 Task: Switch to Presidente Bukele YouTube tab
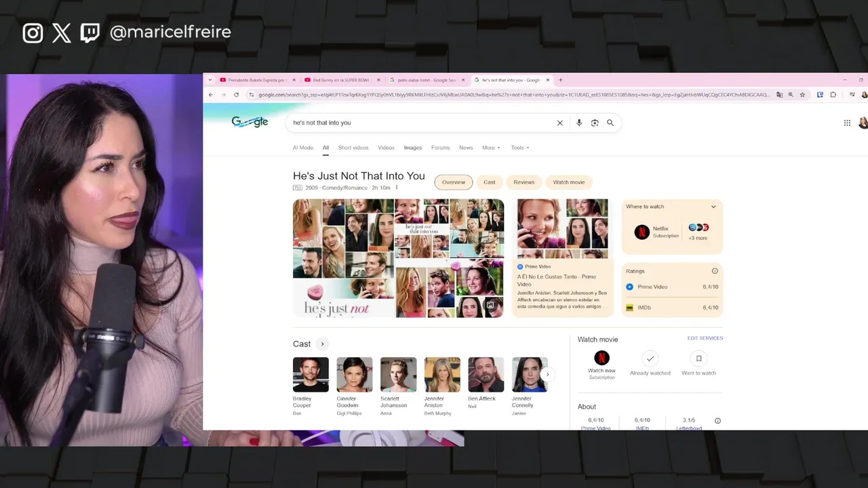[x=256, y=80]
